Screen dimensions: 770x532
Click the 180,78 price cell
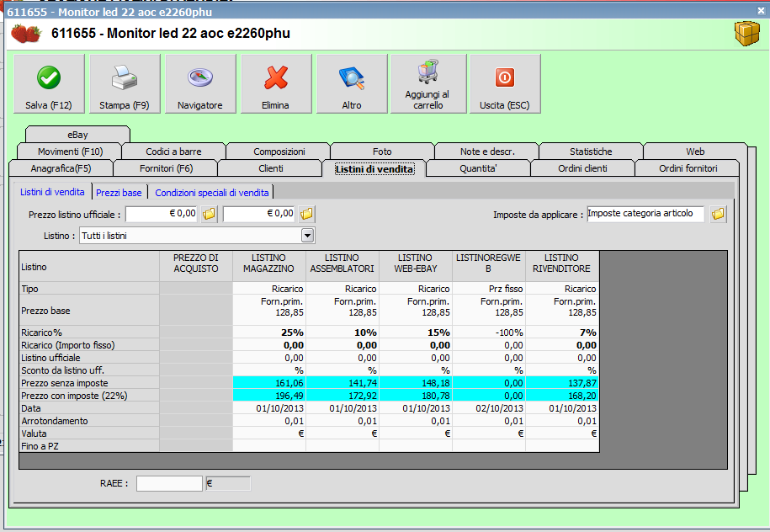click(416, 396)
